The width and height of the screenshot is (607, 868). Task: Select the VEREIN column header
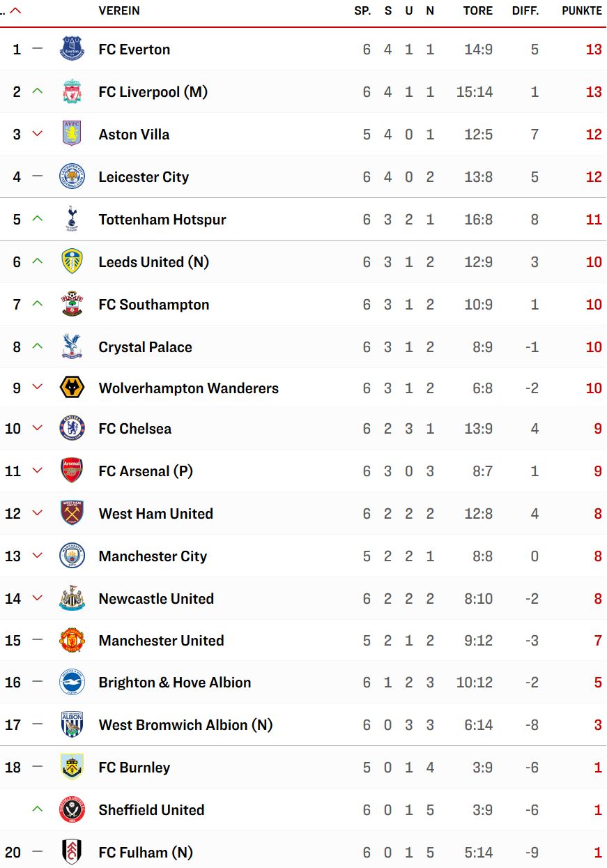[119, 11]
